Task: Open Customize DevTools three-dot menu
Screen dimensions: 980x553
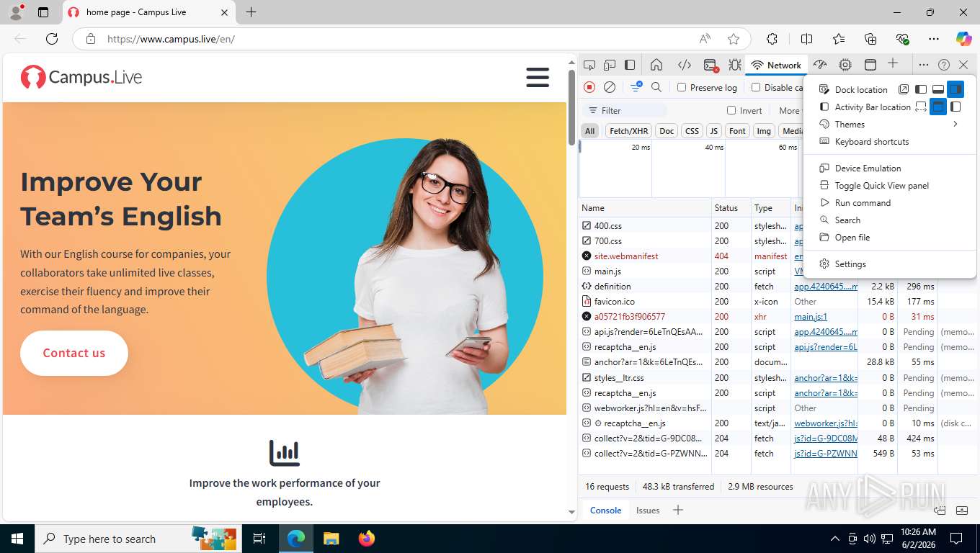Action: tap(924, 65)
